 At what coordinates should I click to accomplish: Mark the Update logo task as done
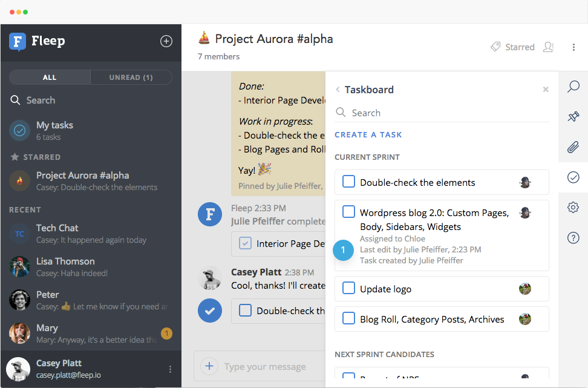(349, 288)
